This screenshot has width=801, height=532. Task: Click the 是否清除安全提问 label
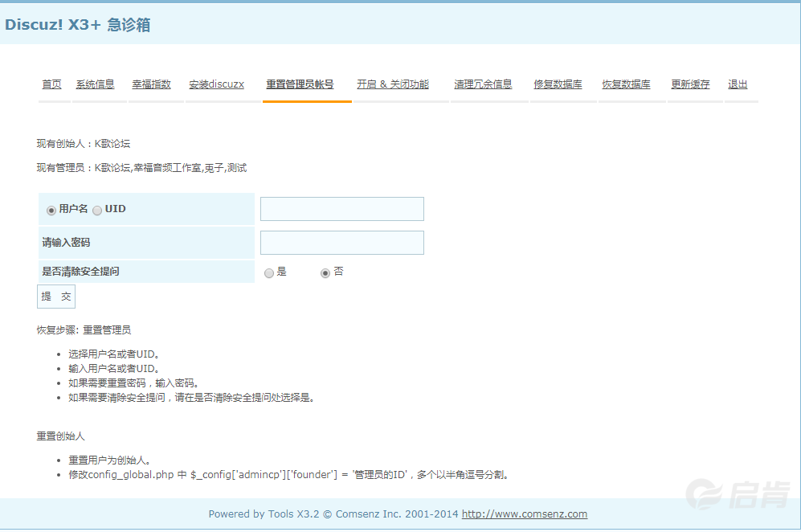coord(80,272)
